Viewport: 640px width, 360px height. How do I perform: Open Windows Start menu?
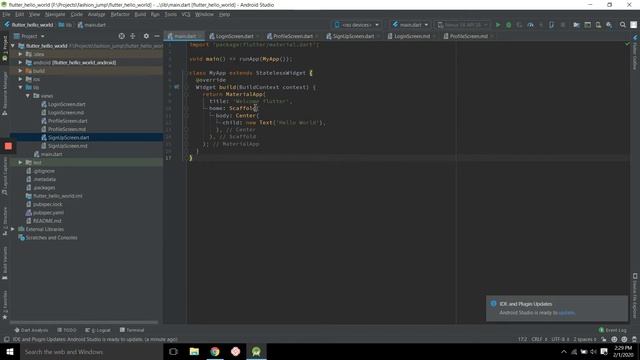10,351
